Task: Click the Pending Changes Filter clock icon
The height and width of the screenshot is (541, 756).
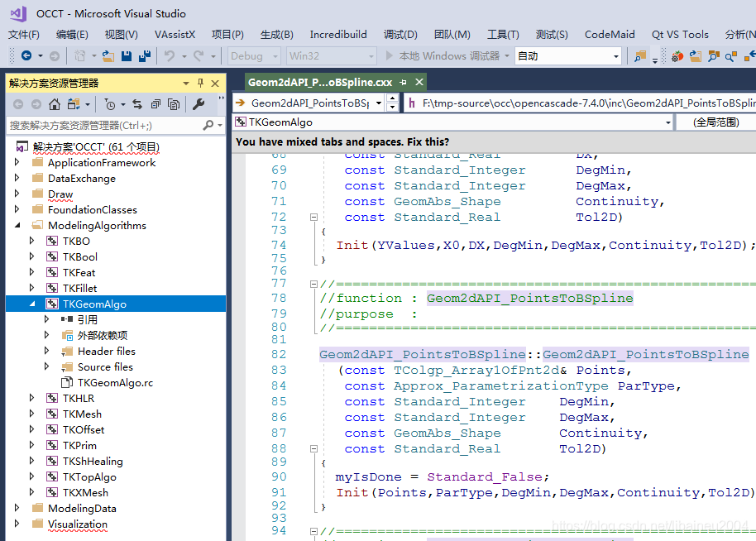Action: [x=110, y=104]
